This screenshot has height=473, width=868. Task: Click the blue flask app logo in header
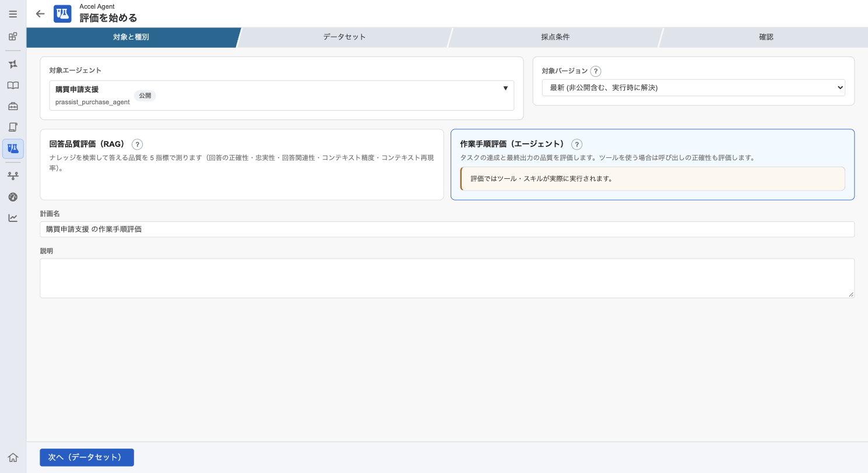[62, 14]
